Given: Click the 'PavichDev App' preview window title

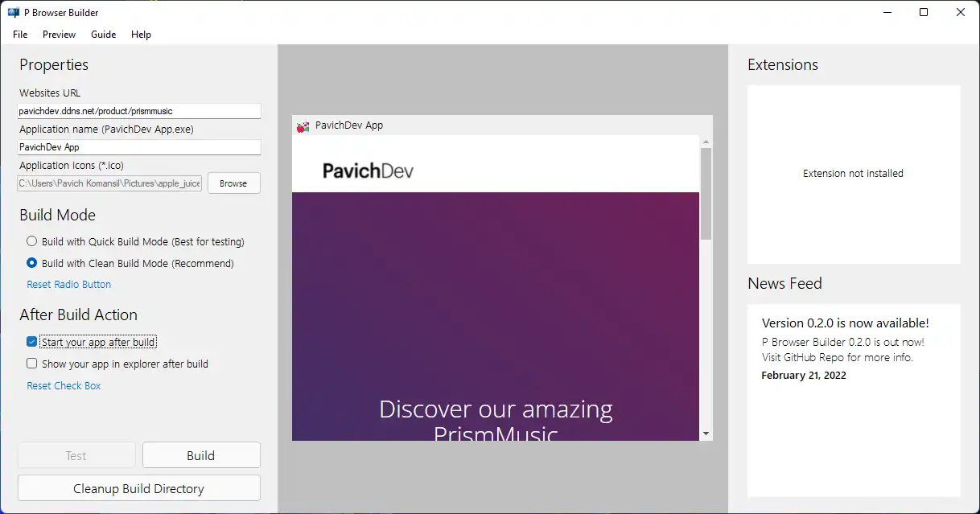Looking at the screenshot, I should coord(349,125).
